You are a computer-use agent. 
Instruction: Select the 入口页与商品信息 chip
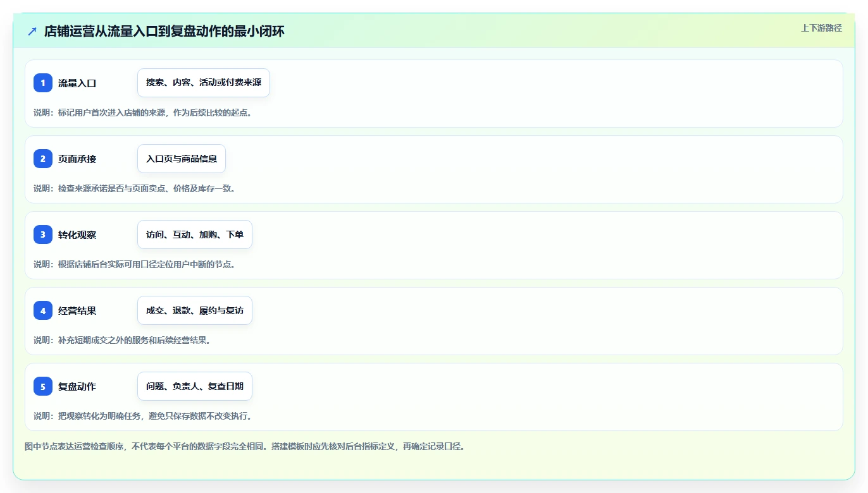pos(182,159)
